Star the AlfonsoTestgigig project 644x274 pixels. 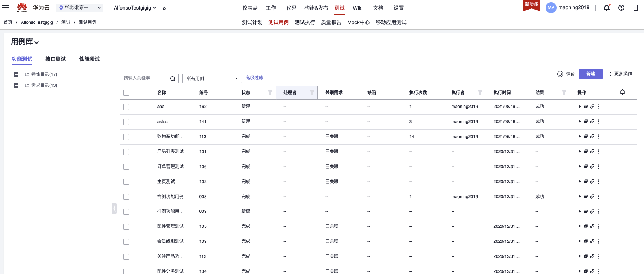[x=164, y=8]
